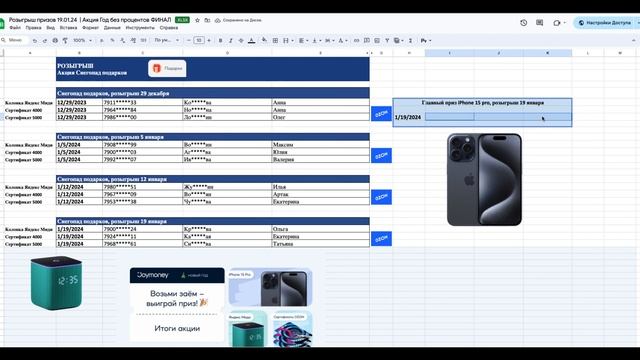Click the undo icon in toolbar

tap(35, 40)
